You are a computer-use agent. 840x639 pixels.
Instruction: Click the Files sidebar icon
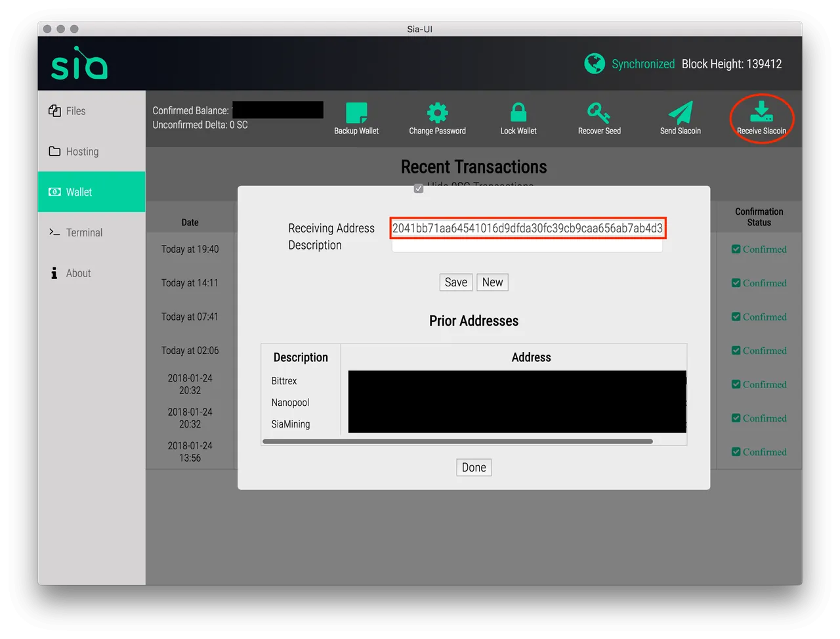coord(54,110)
